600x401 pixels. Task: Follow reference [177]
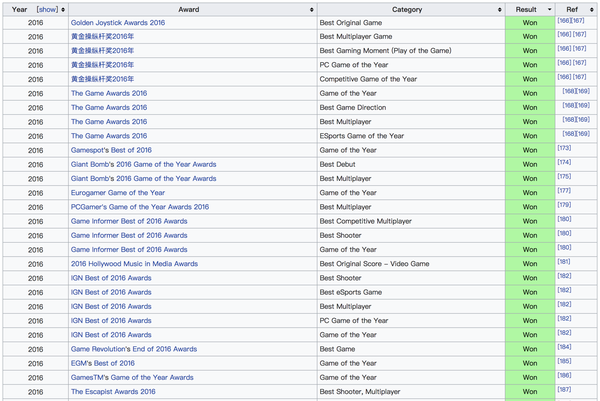pyautogui.click(x=564, y=191)
